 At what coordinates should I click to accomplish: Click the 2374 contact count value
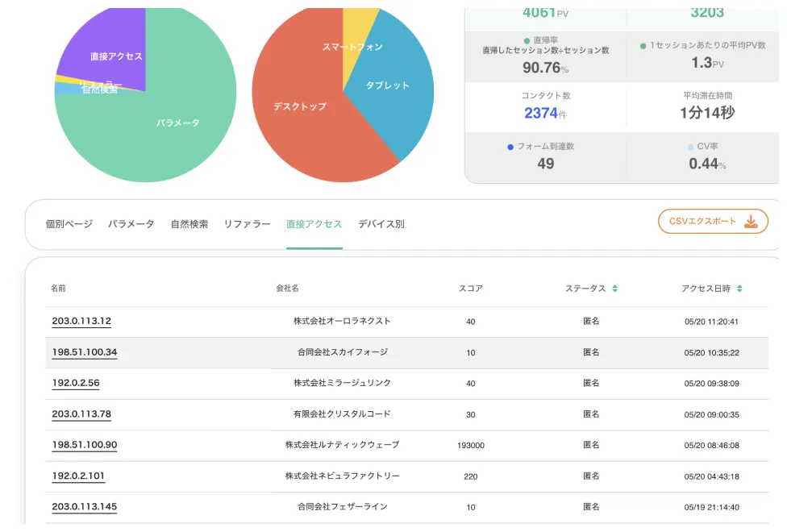(x=541, y=114)
